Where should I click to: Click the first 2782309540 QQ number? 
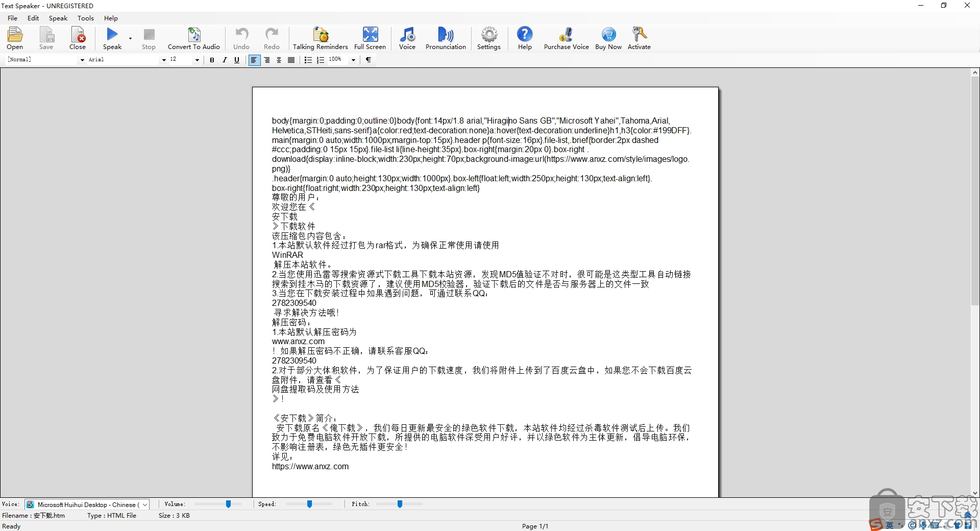[x=294, y=303]
